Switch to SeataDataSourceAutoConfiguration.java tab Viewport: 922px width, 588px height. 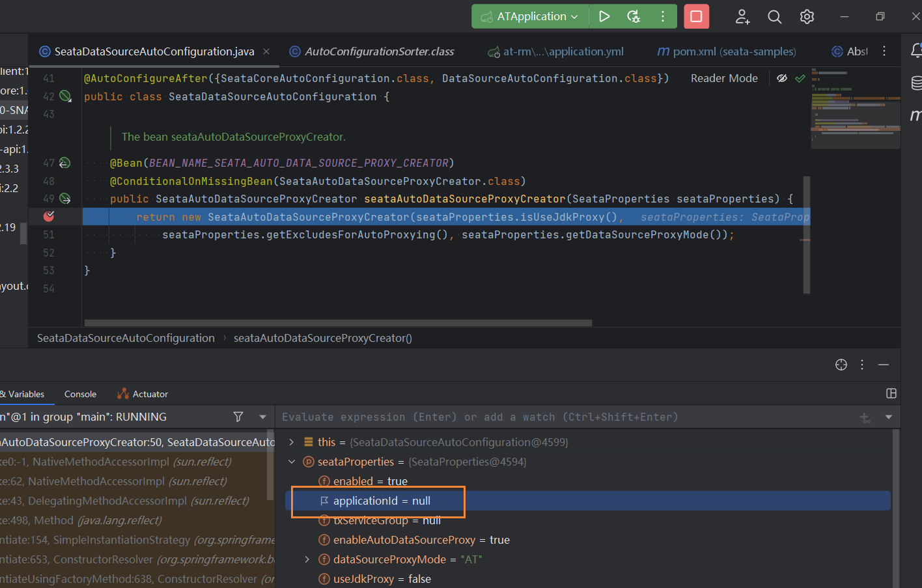coord(154,51)
